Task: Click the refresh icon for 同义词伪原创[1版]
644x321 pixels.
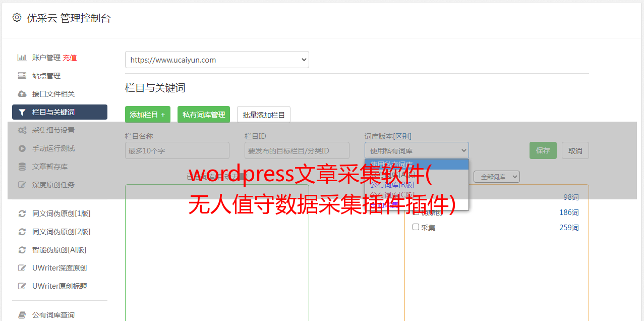Action: click(22, 213)
